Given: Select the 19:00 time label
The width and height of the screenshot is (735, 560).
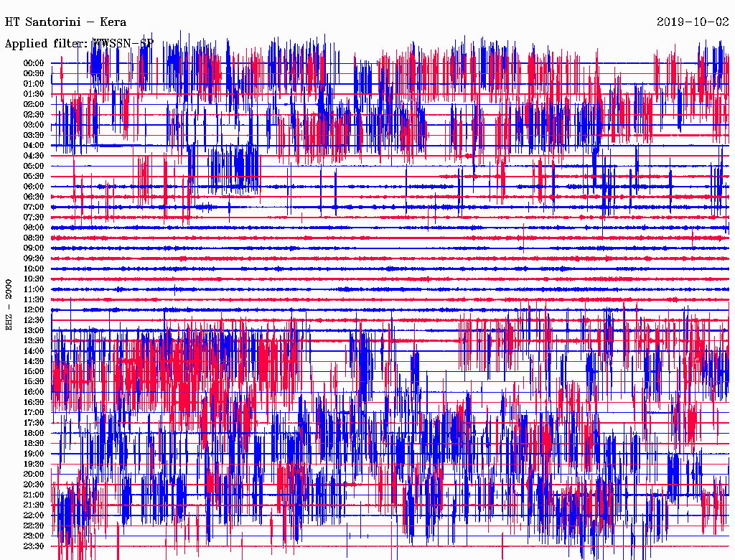Looking at the screenshot, I should (x=34, y=454).
